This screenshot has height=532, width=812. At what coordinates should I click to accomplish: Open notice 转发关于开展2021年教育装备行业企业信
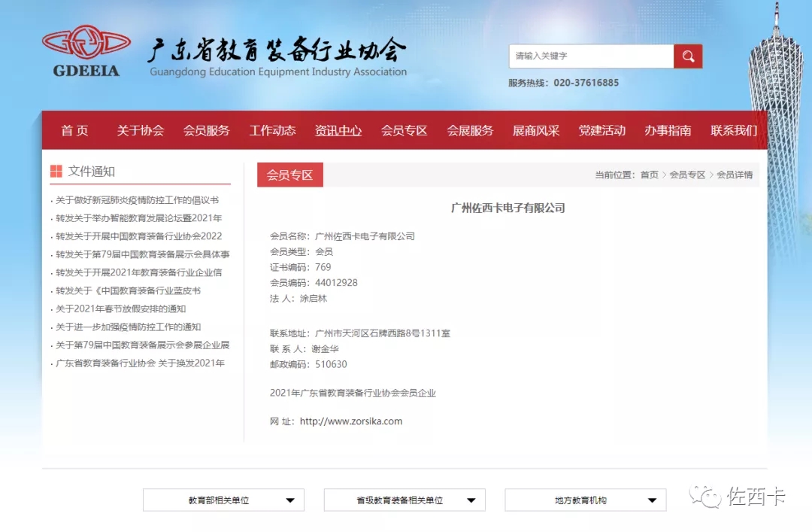point(139,272)
